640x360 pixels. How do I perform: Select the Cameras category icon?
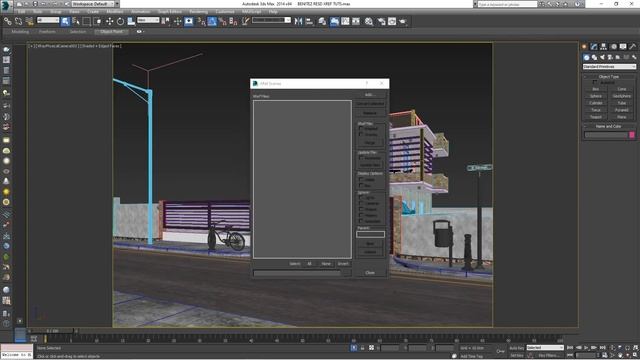[610, 57]
